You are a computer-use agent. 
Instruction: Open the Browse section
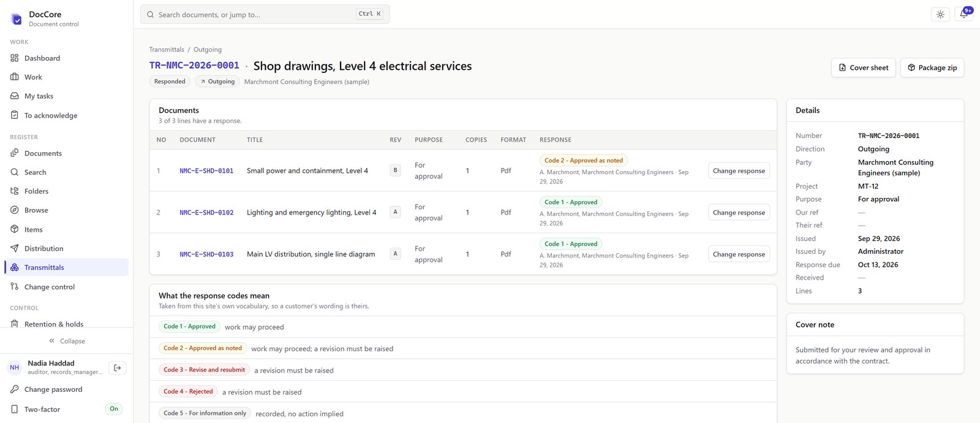pyautogui.click(x=66, y=210)
